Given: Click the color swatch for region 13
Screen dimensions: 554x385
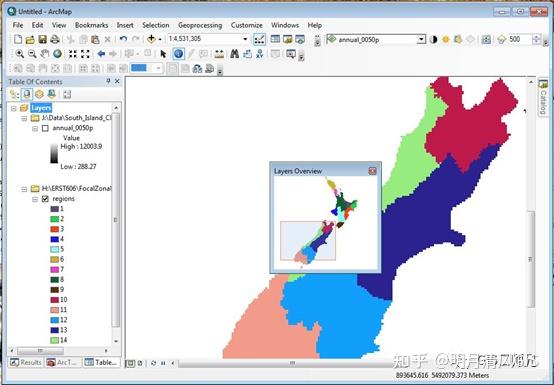Looking at the screenshot, I should coord(54,330).
